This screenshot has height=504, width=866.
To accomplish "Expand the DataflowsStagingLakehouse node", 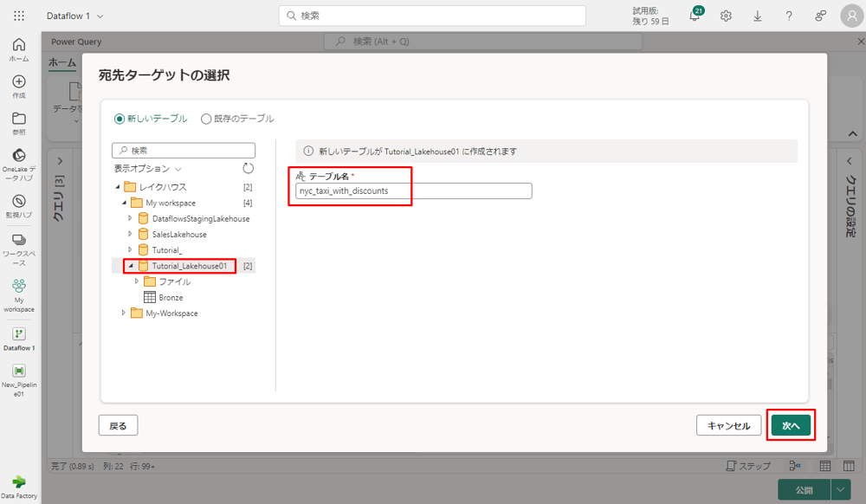I will 131,218.
